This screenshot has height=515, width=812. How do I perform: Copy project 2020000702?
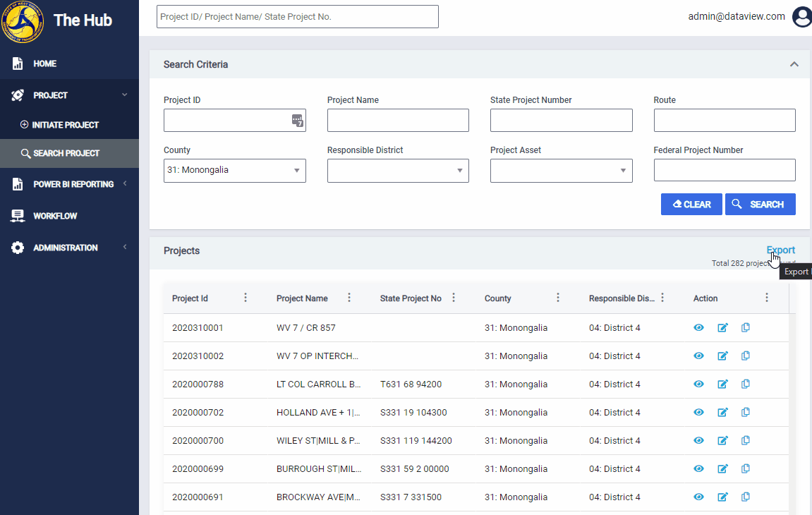click(745, 413)
